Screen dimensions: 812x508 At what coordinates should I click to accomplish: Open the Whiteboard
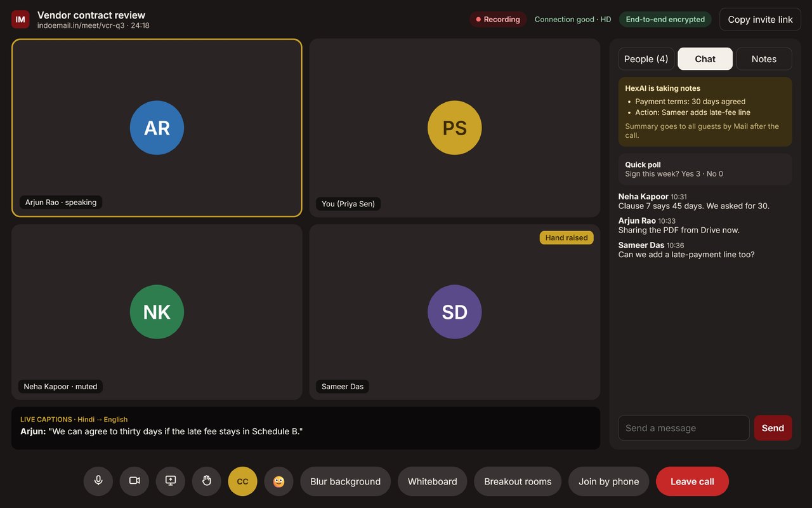pyautogui.click(x=433, y=481)
